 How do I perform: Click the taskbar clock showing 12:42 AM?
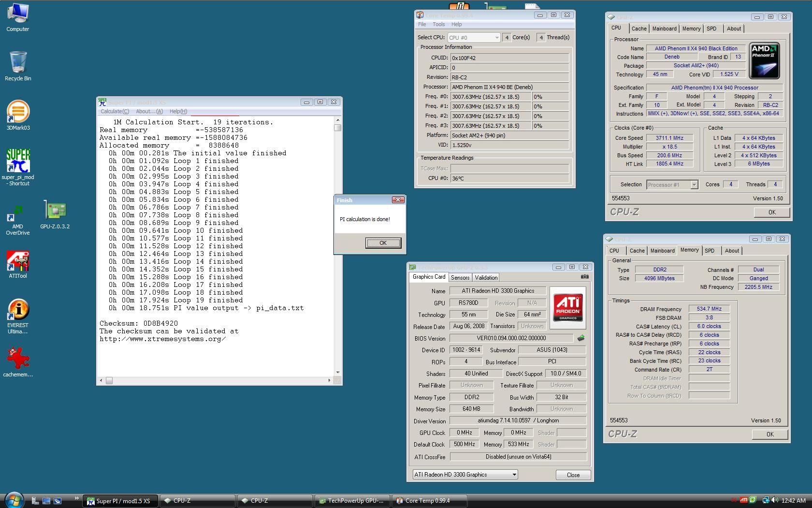793,501
